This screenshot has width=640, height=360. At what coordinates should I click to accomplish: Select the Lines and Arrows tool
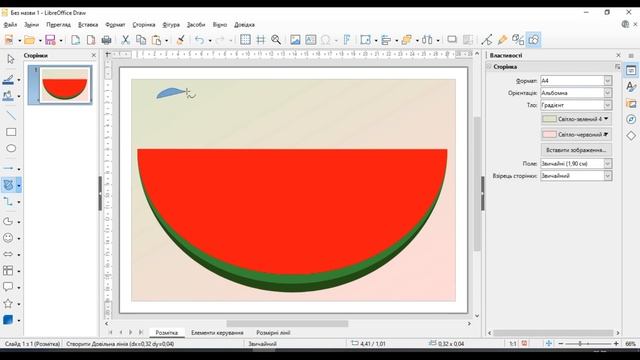pyautogui.click(x=8, y=168)
